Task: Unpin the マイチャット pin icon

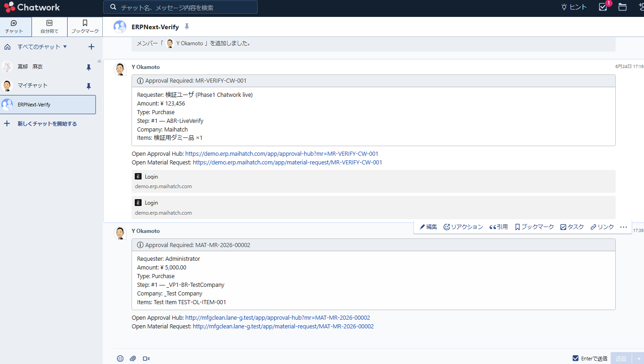Action: pos(89,86)
